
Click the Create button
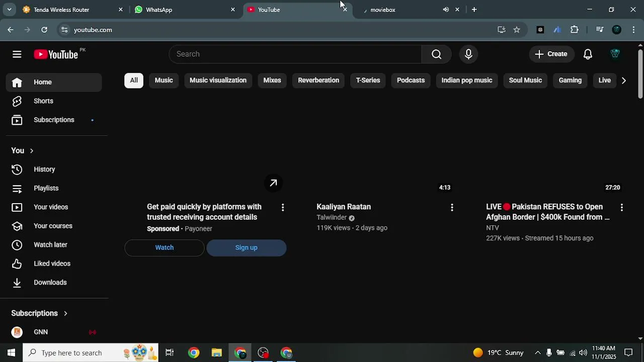[551, 54]
